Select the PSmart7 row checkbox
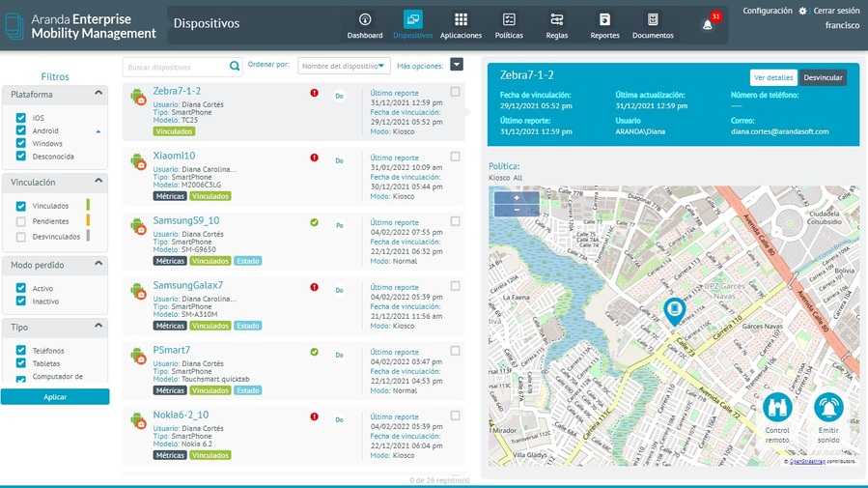Screen dimensions: 868x488 click(455, 351)
